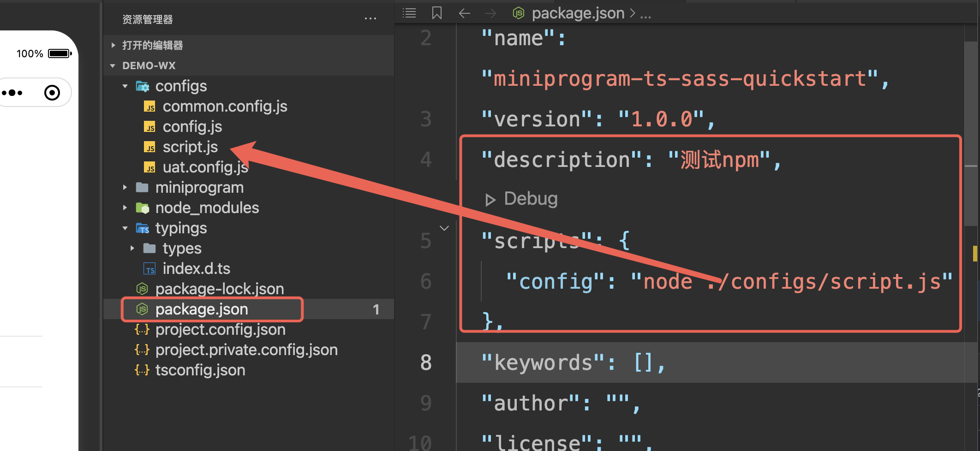
Task: Click JS icon of uat.config.js
Action: 149,167
